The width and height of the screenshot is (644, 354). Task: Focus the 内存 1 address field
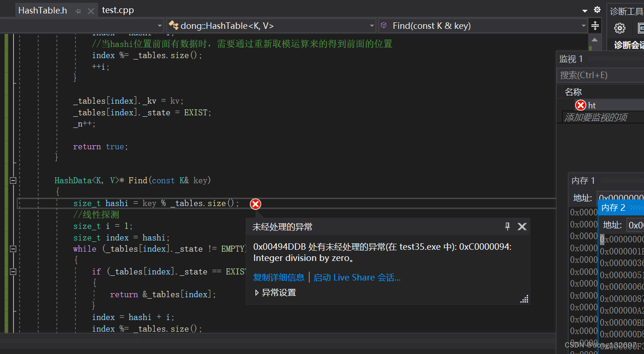(621, 198)
